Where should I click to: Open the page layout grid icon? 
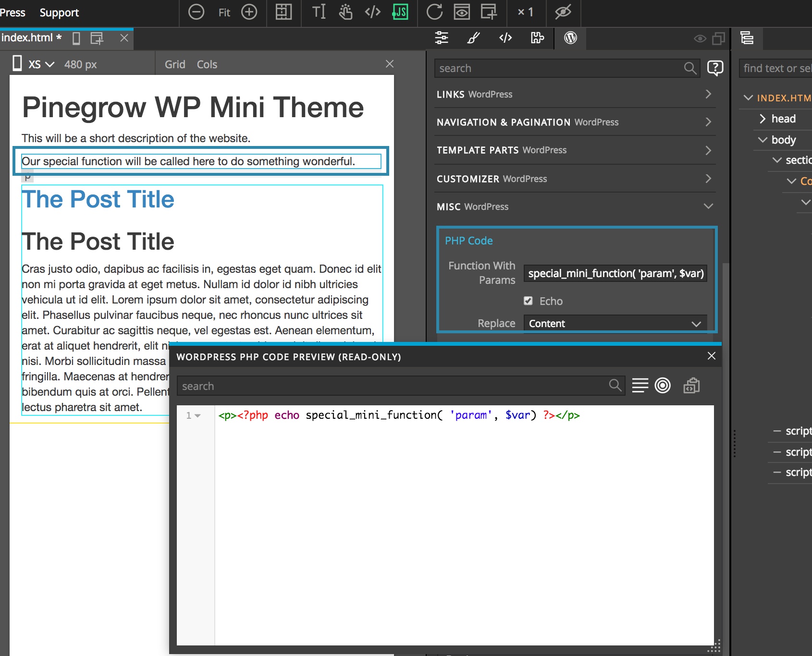click(283, 12)
